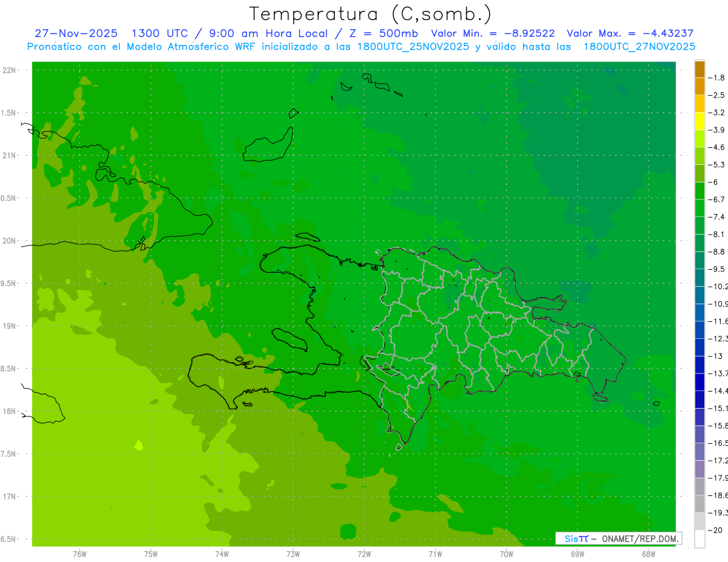This screenshot has width=728, height=562.
Task: Click the legend value "-15.1"
Action: pos(718,407)
